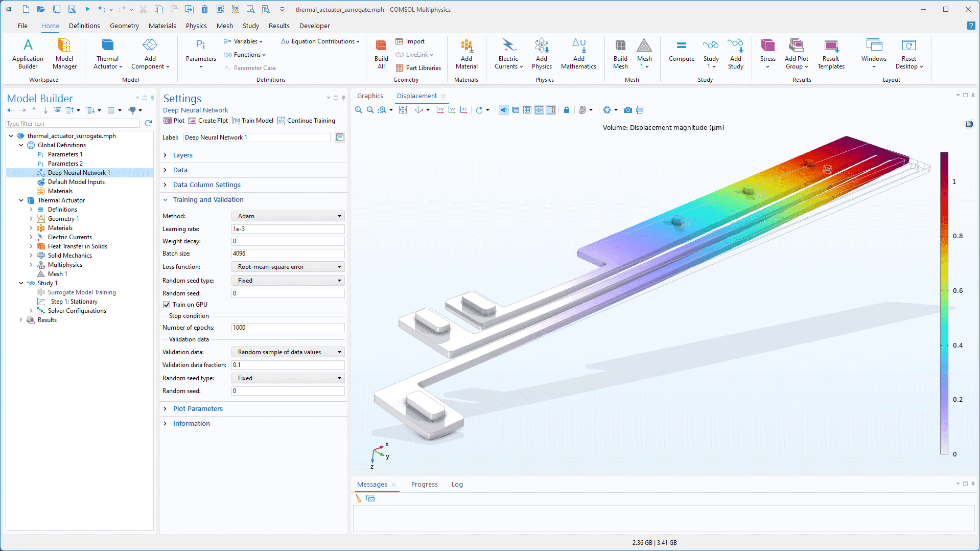The height and width of the screenshot is (551, 980).
Task: Switch to the Log tab
Action: (457, 485)
